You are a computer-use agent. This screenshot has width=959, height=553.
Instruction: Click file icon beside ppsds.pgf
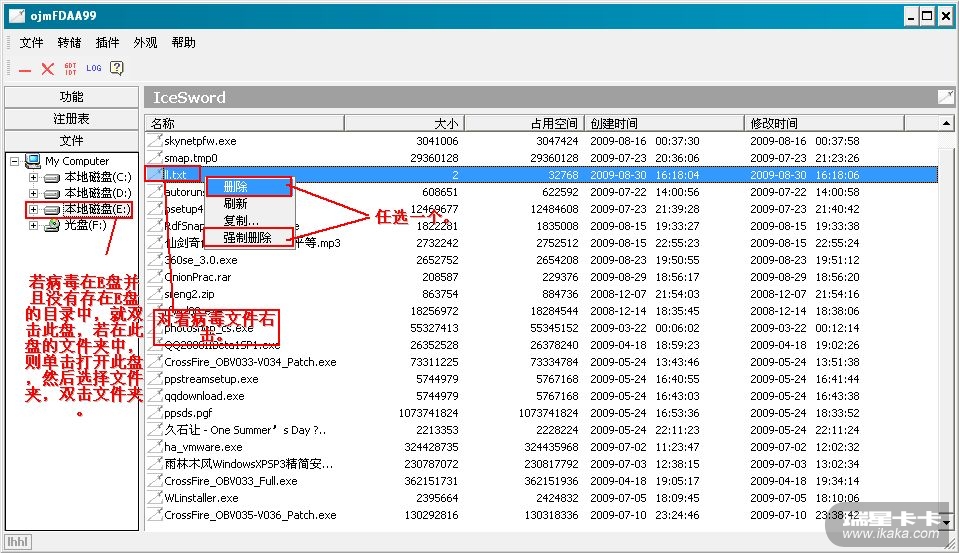pos(155,413)
